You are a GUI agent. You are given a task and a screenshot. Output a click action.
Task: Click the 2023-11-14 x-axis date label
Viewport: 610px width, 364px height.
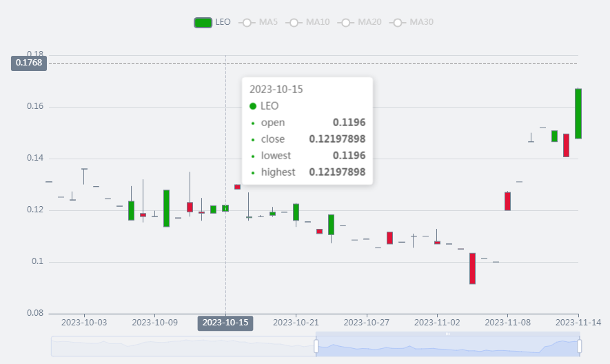[578, 323]
